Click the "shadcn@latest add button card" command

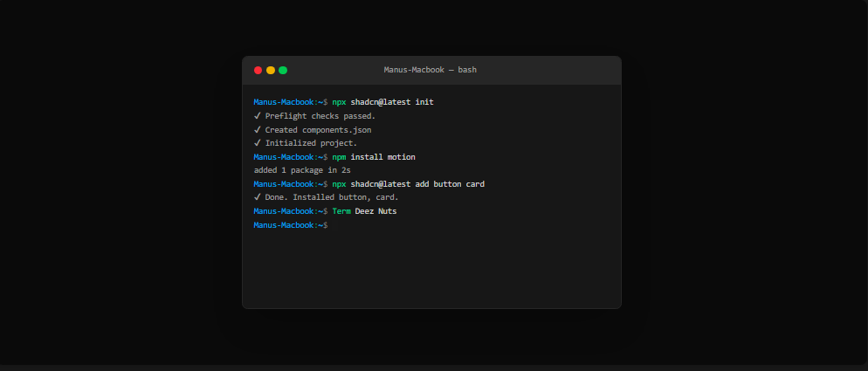417,184
